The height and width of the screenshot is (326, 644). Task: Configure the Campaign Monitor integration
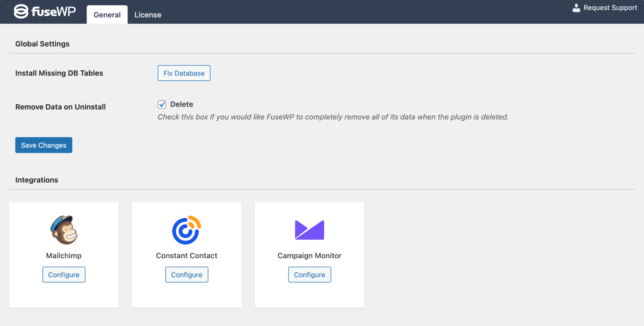tap(310, 275)
